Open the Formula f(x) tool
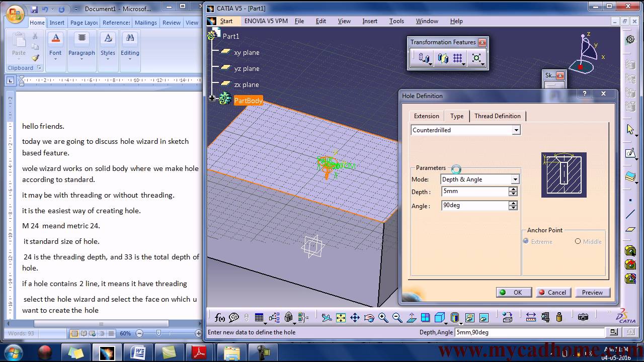Viewport: 644px width, 362px height. coord(219,318)
